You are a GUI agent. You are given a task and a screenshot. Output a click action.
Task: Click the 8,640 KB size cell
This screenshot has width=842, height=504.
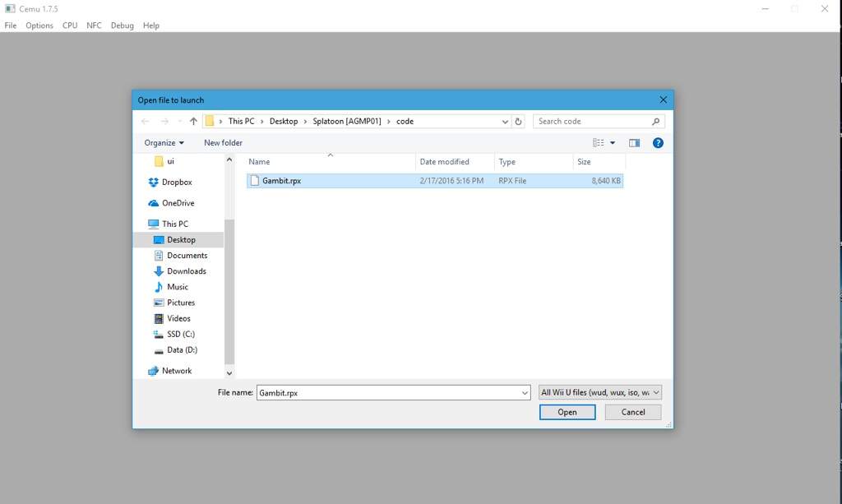[x=606, y=181]
